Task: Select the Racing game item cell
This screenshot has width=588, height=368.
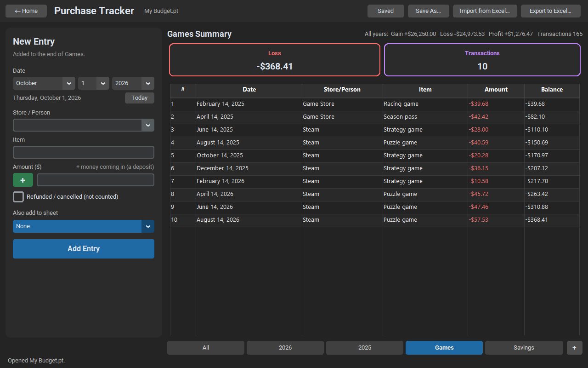Action: (425, 104)
